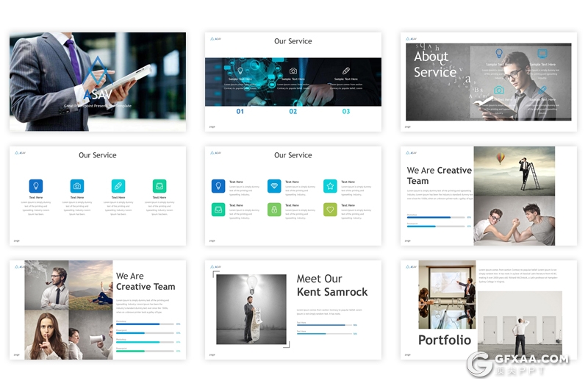
Task: Click the white camera icon on dark banner slide
Action: coord(293,71)
